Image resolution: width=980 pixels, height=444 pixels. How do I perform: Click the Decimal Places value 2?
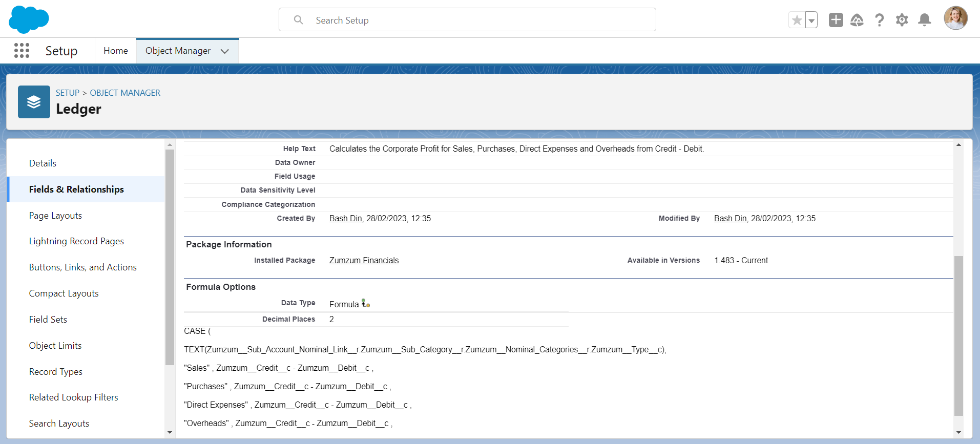pos(331,319)
